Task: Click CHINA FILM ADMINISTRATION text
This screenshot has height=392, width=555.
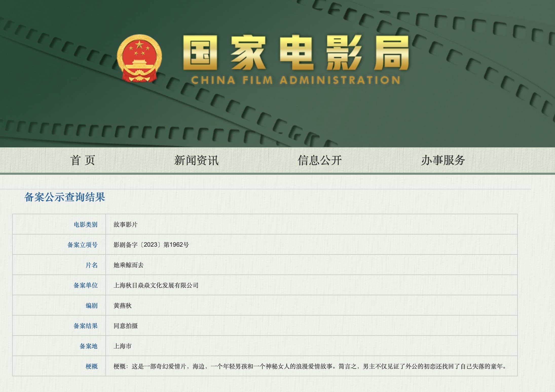Action: point(295,80)
